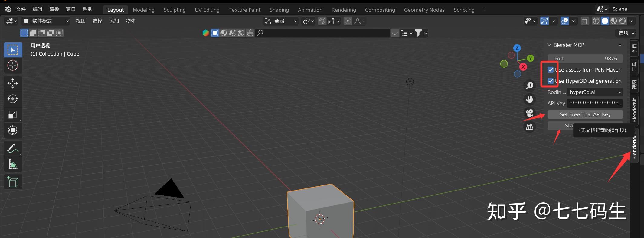Viewport: 644px width, 238px height.
Task: Click the viewport zoom magnifier icon
Action: click(x=530, y=86)
